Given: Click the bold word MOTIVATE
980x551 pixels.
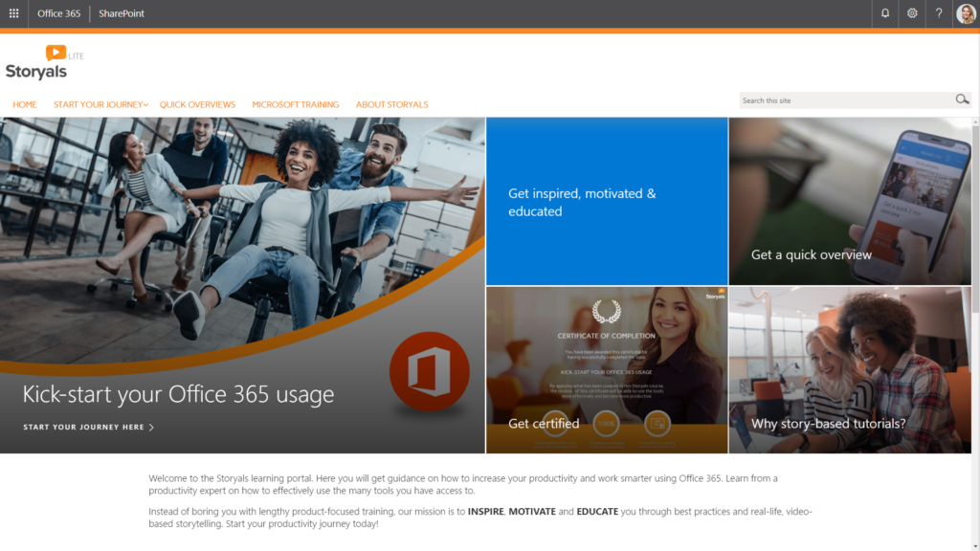Looking at the screenshot, I should (532, 511).
